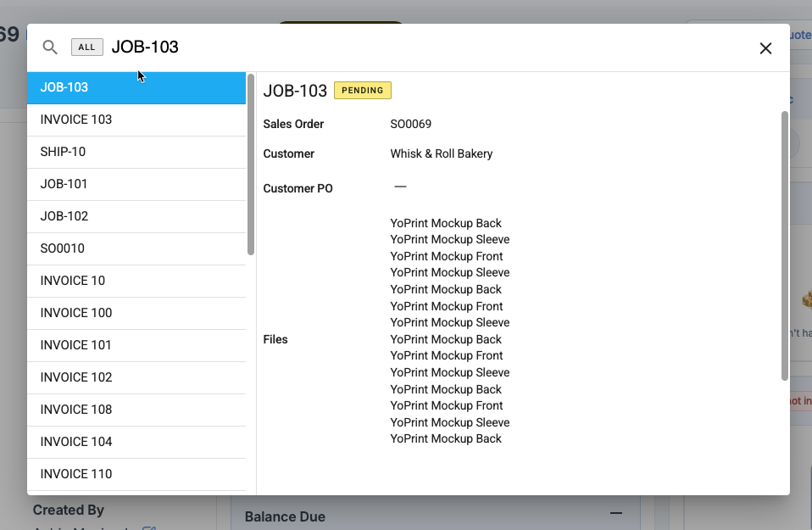The image size is (812, 530).
Task: Open sales order SO0069 value
Action: click(411, 125)
